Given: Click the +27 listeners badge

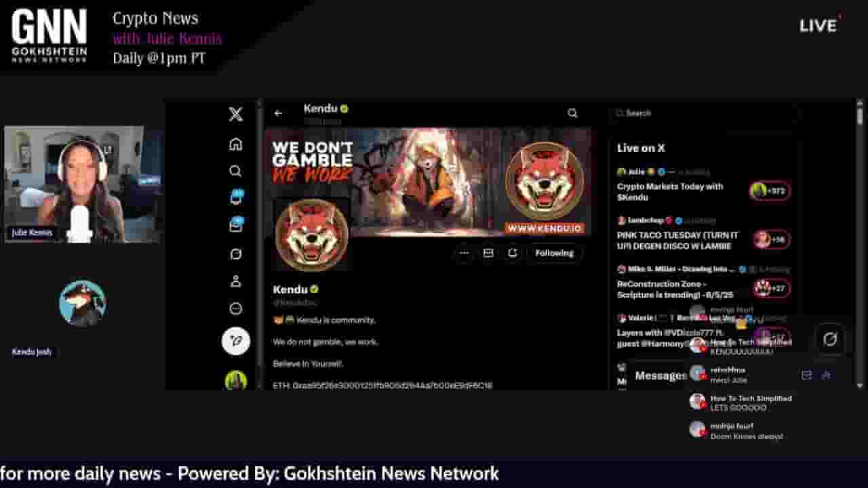Looking at the screenshot, I should pyautogui.click(x=772, y=289).
